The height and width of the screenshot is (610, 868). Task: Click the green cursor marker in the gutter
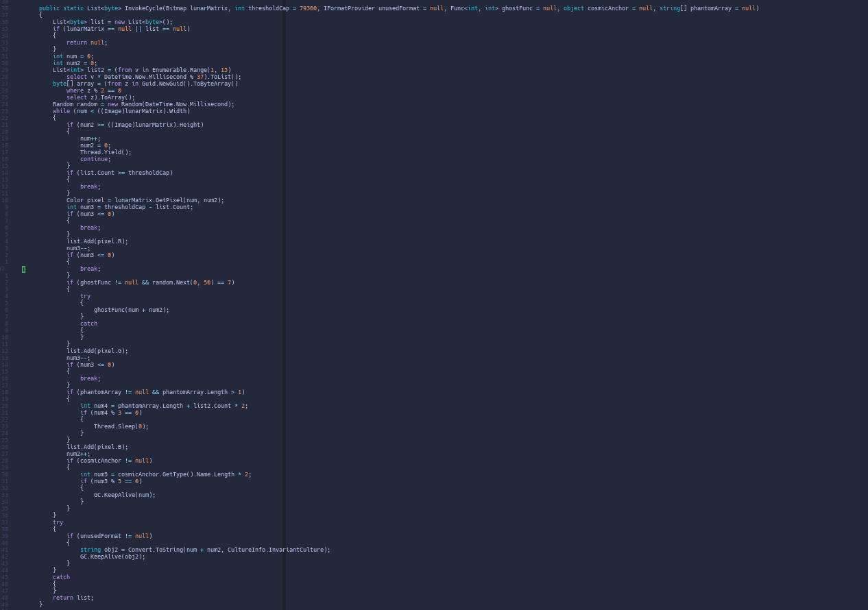point(23,269)
